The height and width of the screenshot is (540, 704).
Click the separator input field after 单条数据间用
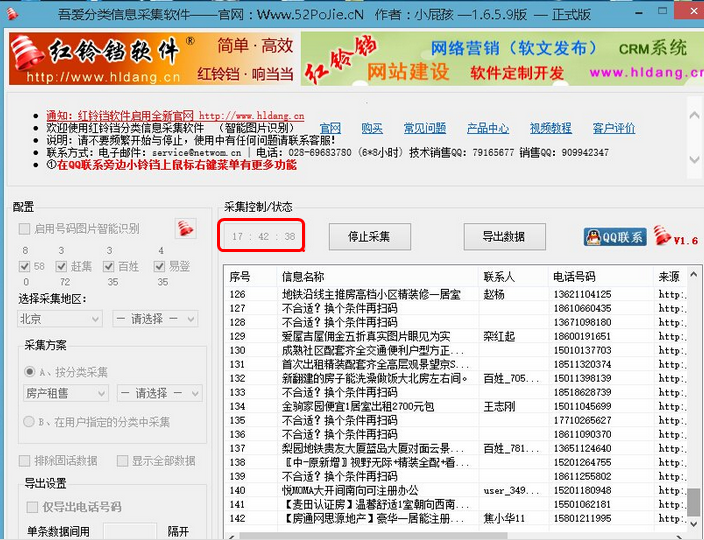pos(130,531)
